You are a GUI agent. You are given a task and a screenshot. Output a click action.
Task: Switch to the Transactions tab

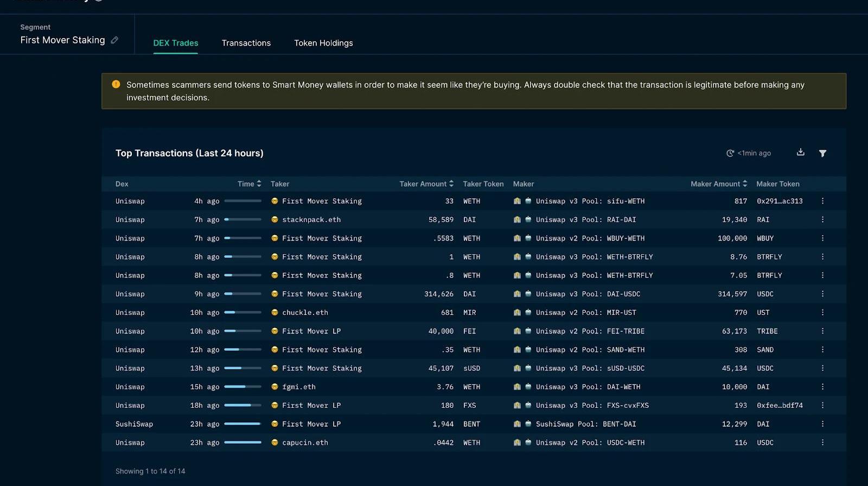pos(246,43)
